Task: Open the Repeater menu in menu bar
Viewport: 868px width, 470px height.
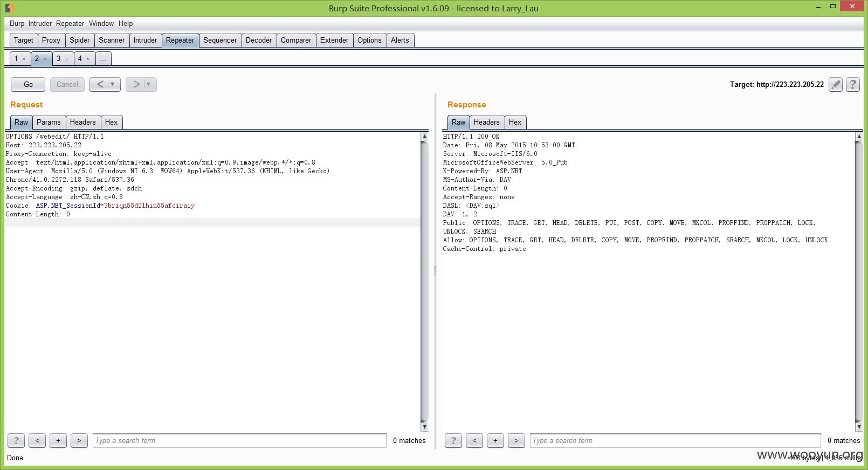Action: [70, 23]
